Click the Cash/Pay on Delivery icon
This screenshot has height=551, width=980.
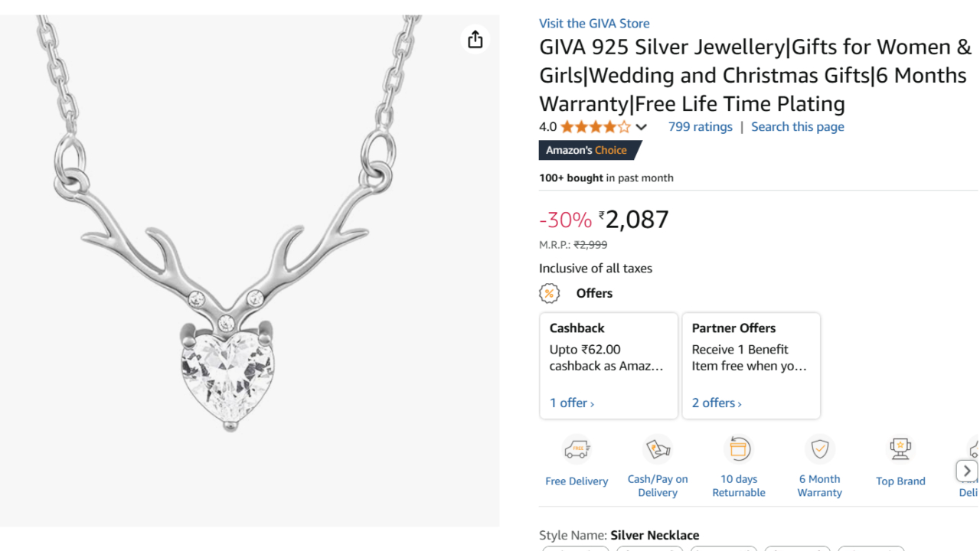(658, 449)
